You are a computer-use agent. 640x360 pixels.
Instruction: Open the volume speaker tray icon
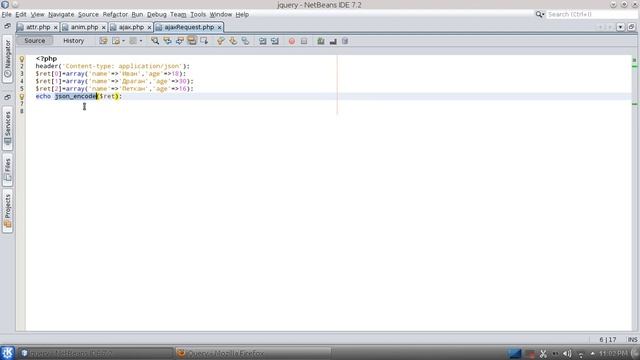[567, 353]
